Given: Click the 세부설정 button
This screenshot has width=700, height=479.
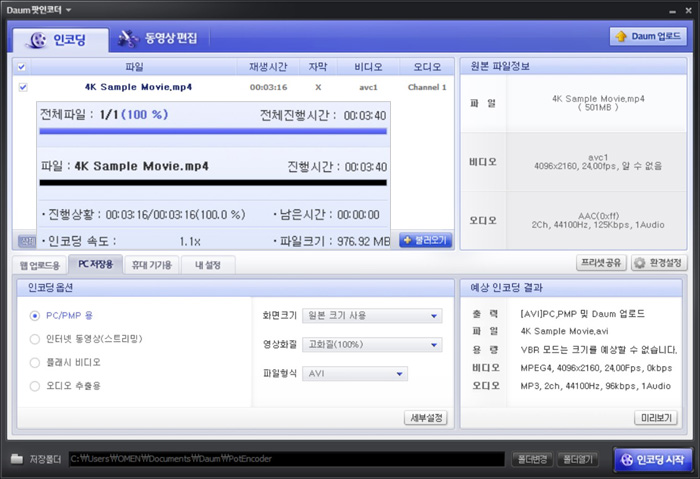Looking at the screenshot, I should (425, 417).
